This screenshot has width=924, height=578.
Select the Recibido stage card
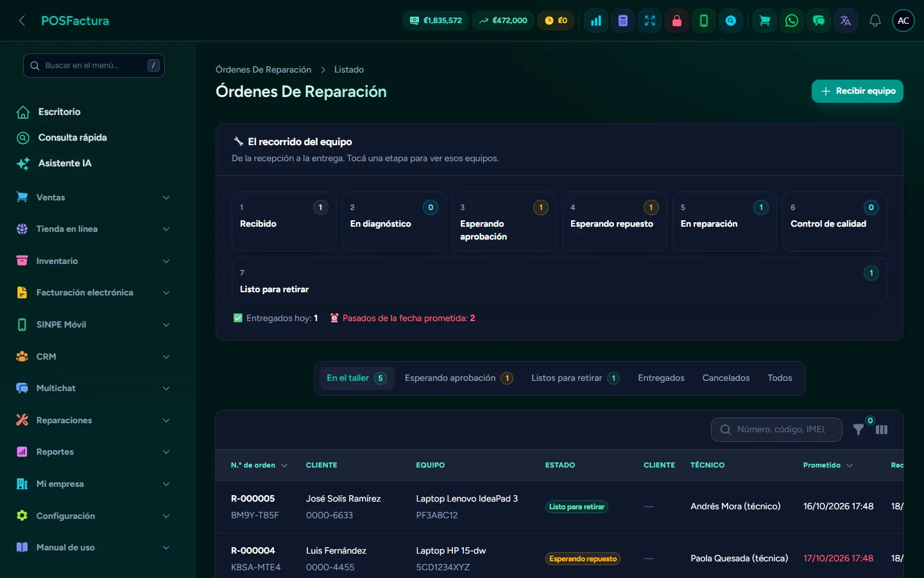pyautogui.click(x=284, y=222)
